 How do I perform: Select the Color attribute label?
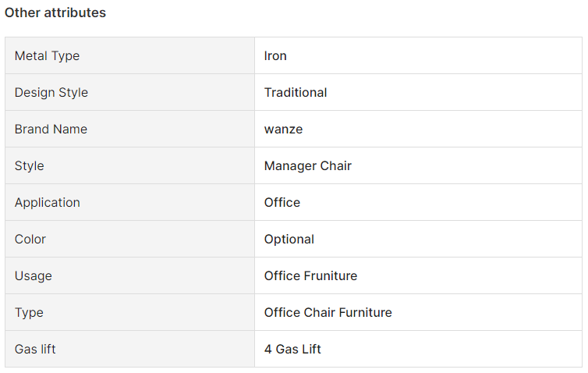tap(30, 239)
